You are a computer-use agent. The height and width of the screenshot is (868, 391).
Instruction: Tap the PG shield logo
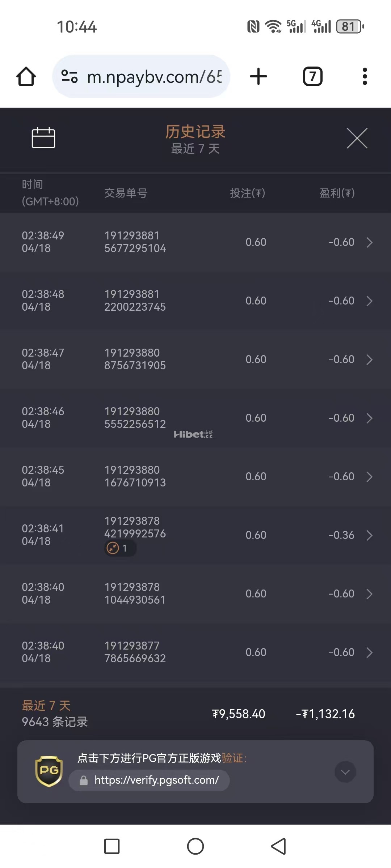(x=49, y=771)
